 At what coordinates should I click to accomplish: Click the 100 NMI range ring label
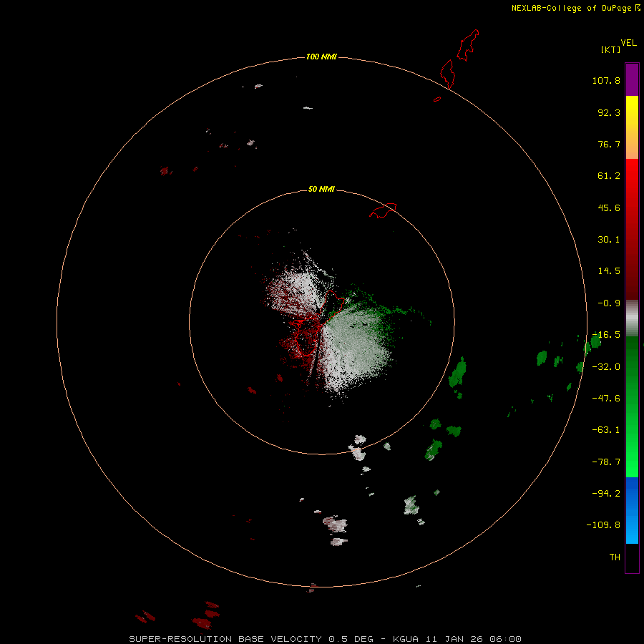[x=321, y=57]
